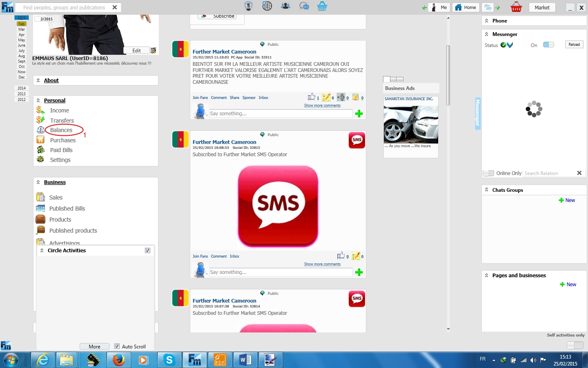Uncheck the Auto Scroll checkbox
This screenshot has width=588, height=368.
pos(117,346)
